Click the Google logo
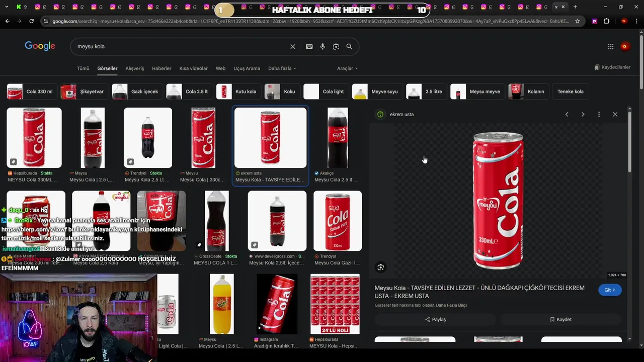Screen dimensions: 644x362 click(x=40, y=46)
